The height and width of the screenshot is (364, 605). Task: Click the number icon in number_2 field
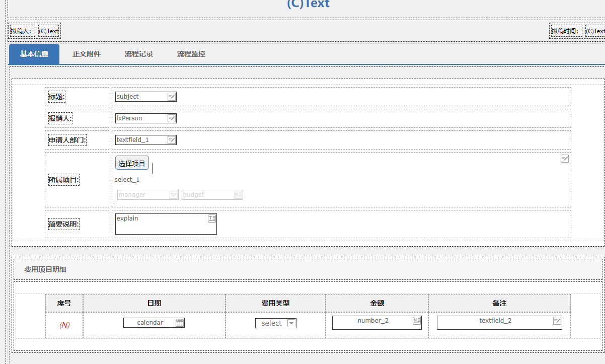[x=417, y=321]
